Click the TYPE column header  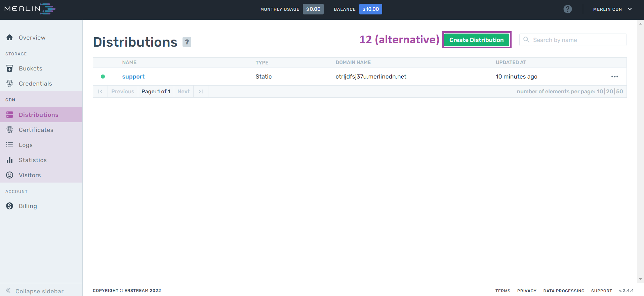(262, 63)
